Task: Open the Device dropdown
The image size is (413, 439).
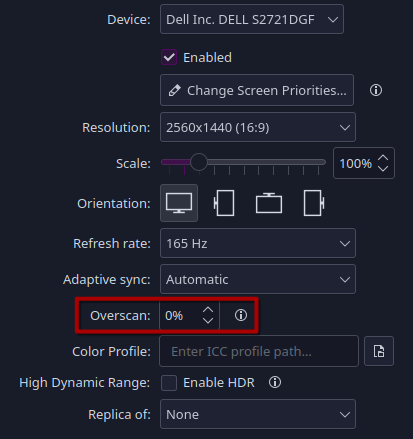Action: tap(252, 19)
